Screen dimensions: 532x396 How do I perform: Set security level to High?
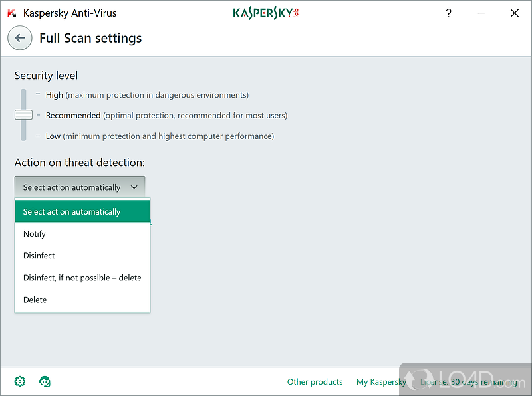click(x=147, y=95)
